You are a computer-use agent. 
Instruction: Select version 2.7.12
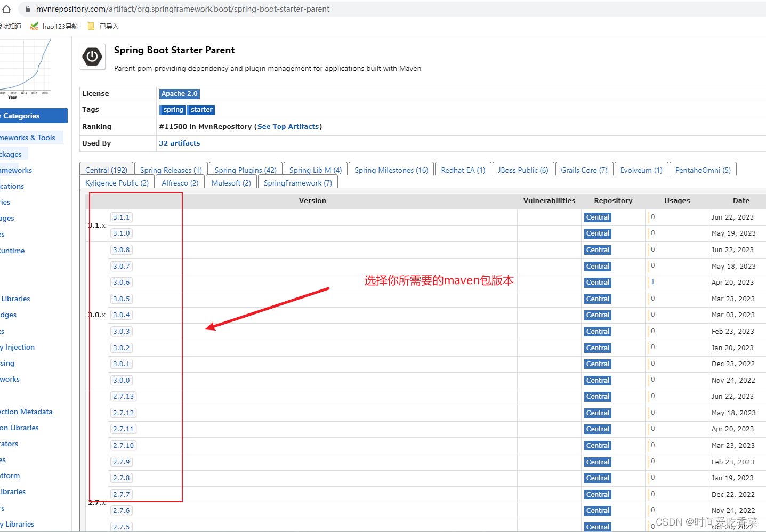[x=124, y=413]
